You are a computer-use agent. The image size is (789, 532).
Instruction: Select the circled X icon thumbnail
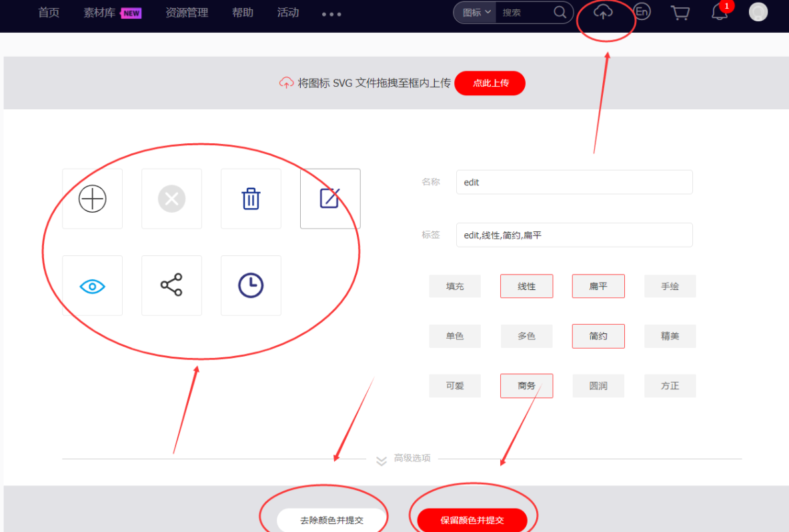(171, 198)
